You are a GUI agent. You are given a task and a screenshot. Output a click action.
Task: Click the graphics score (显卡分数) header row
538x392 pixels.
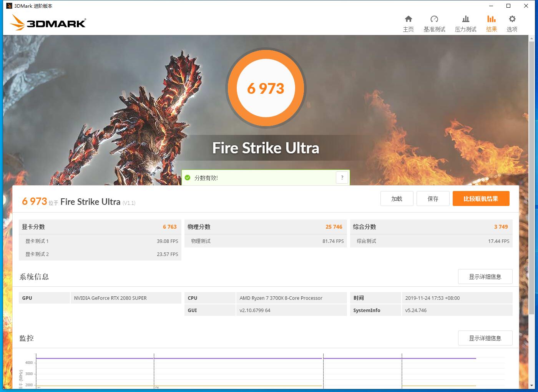point(100,227)
